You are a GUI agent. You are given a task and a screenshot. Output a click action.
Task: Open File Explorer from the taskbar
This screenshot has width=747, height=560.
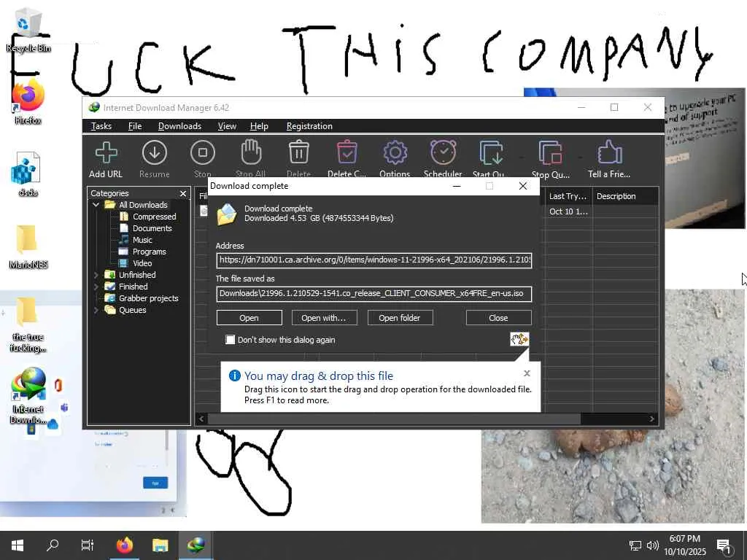(x=160, y=545)
